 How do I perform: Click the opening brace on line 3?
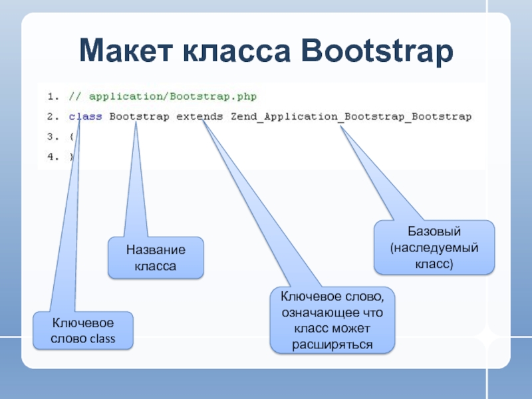coord(71,137)
